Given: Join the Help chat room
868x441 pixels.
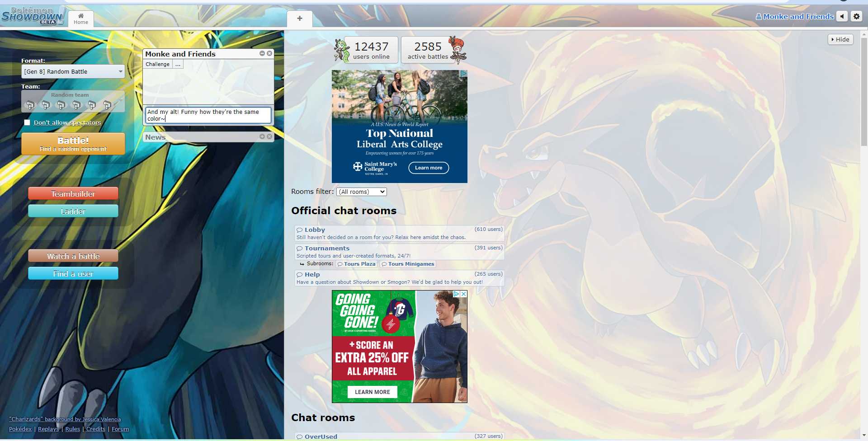Looking at the screenshot, I should pos(399,278).
